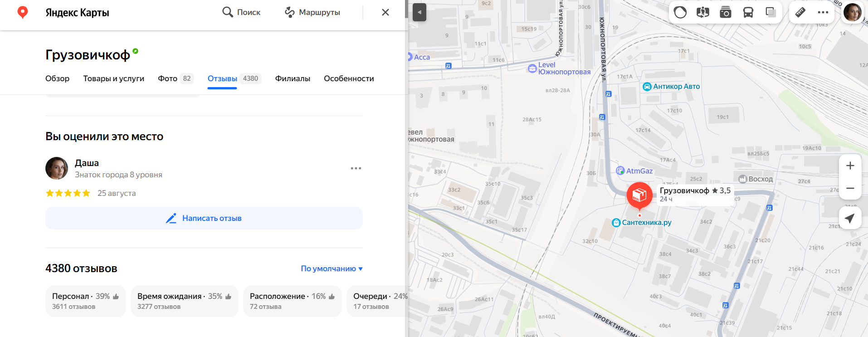This screenshot has width=868, height=337.
Task: Close the Грузовичкоф place card
Action: 385,12
